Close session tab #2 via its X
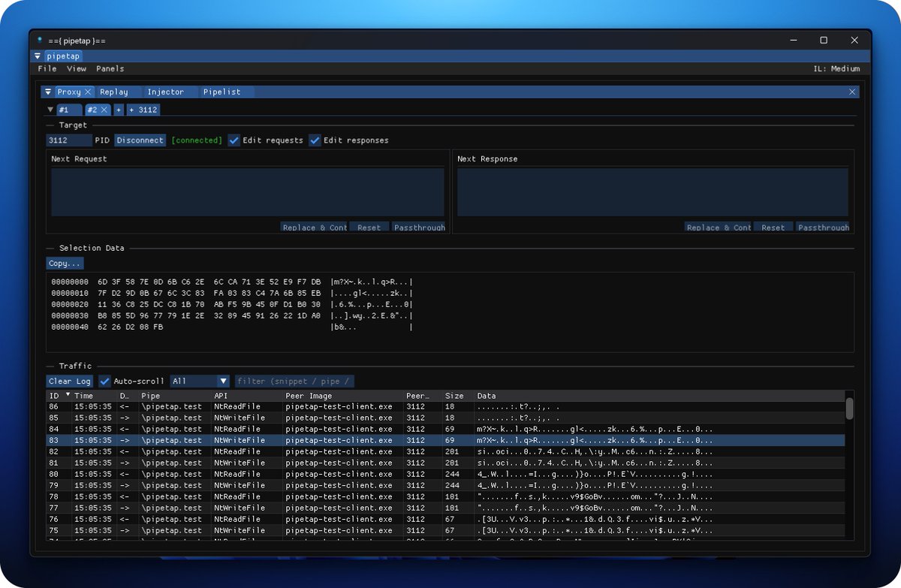The height and width of the screenshot is (588, 901). tap(104, 110)
